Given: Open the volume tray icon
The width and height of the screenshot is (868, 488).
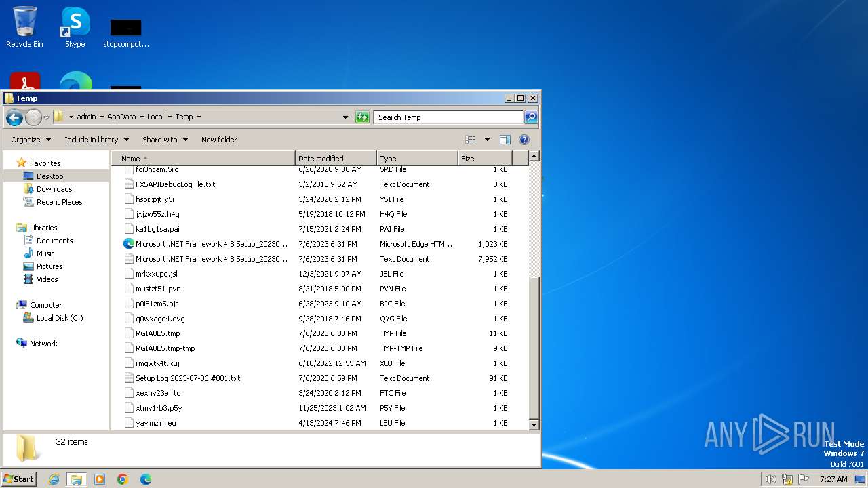Looking at the screenshot, I should point(770,479).
